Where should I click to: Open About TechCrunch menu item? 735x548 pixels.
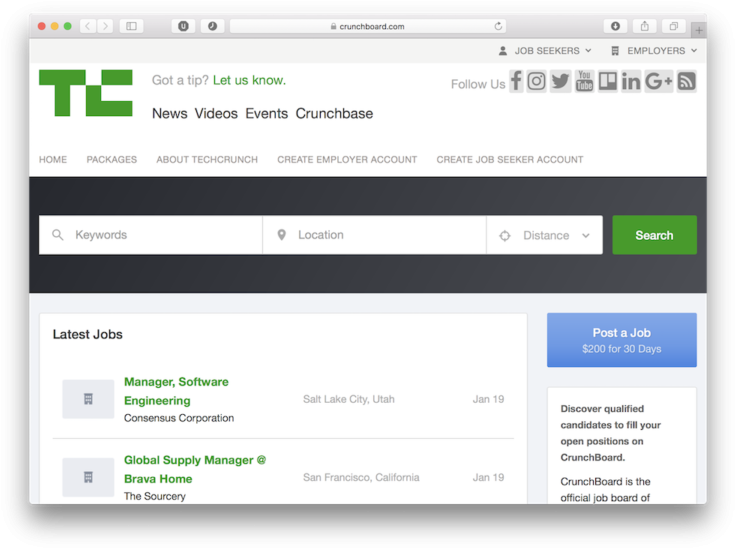207,159
